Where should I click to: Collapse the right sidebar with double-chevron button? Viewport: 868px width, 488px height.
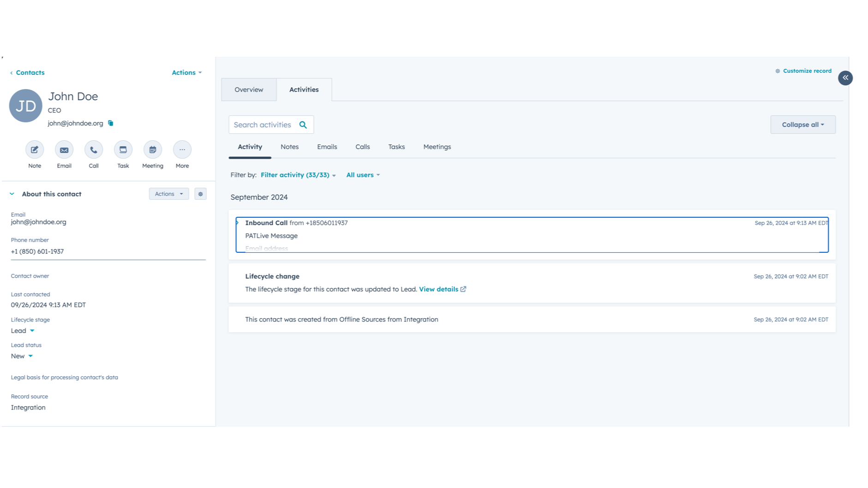click(845, 78)
